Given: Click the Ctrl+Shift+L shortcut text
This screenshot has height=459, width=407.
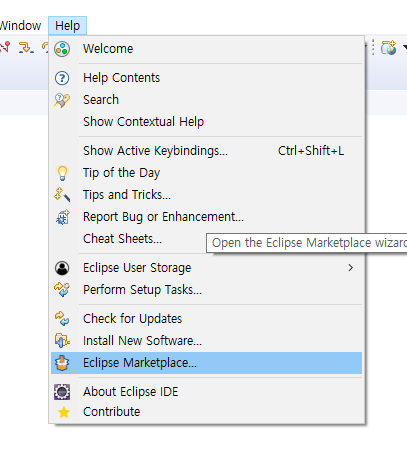Looking at the screenshot, I should (311, 151).
